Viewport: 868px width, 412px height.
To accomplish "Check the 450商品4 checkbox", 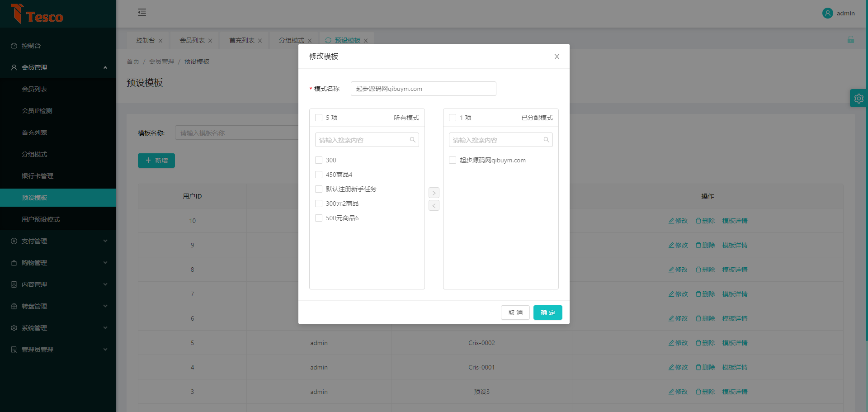I will (x=319, y=175).
